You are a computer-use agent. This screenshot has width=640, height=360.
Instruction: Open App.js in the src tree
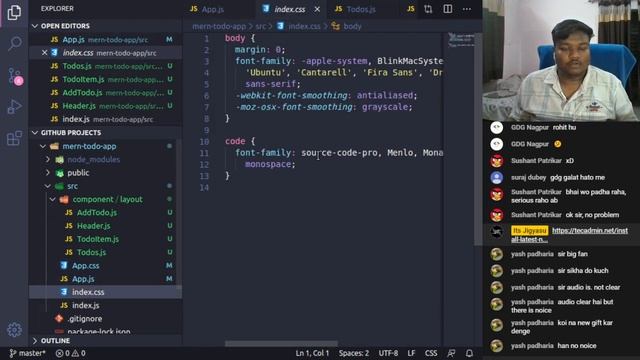(83, 279)
